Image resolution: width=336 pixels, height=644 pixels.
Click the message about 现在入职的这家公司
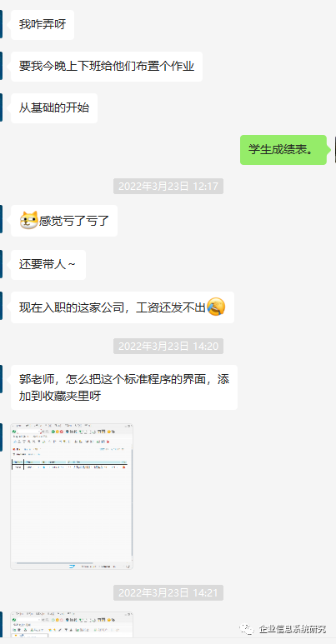pyautogui.click(x=123, y=307)
